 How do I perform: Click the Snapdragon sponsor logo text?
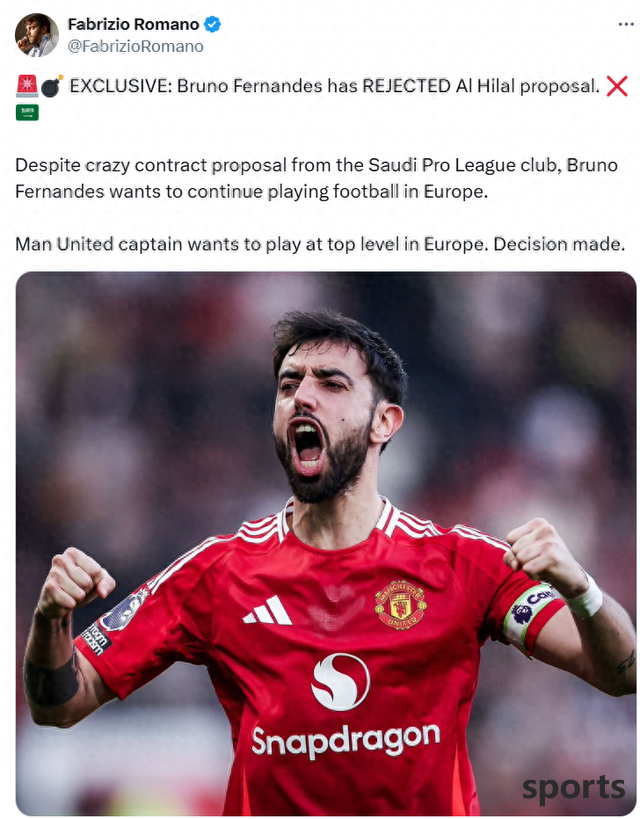[x=345, y=740]
